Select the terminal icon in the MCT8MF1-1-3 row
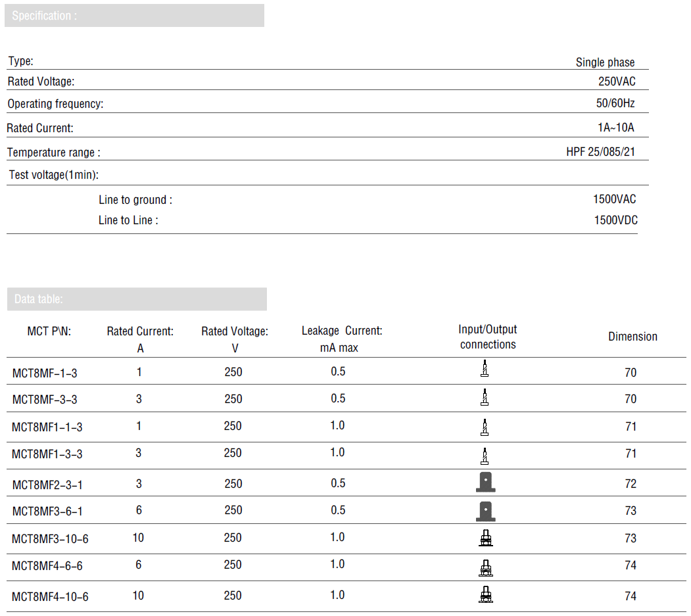The height and width of the screenshot is (616, 691). tap(485, 427)
